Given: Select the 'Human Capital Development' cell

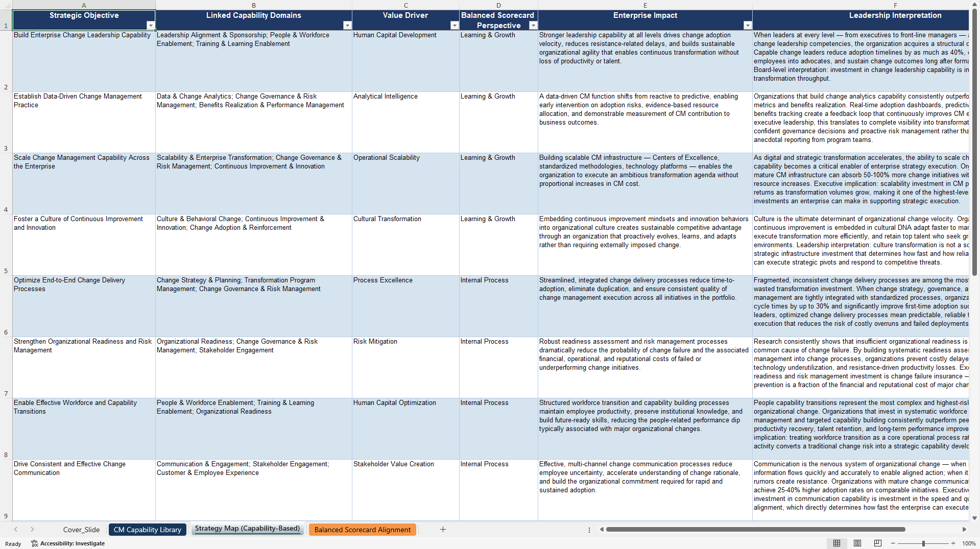Looking at the screenshot, I should 405,61.
